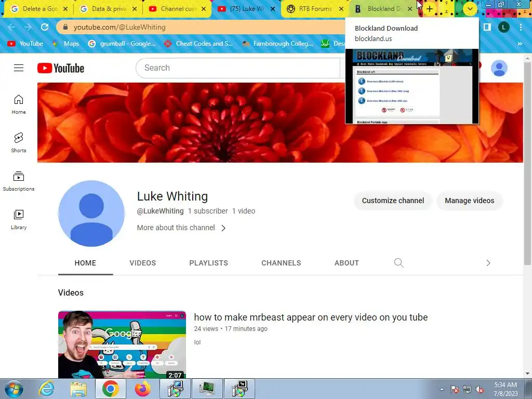532x399 pixels.
Task: Click the muted volume tray icon
Action: 480,389
